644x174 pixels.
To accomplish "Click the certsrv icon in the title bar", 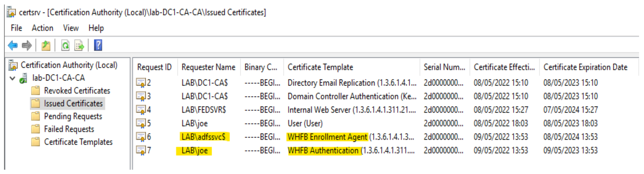I will click(11, 11).
